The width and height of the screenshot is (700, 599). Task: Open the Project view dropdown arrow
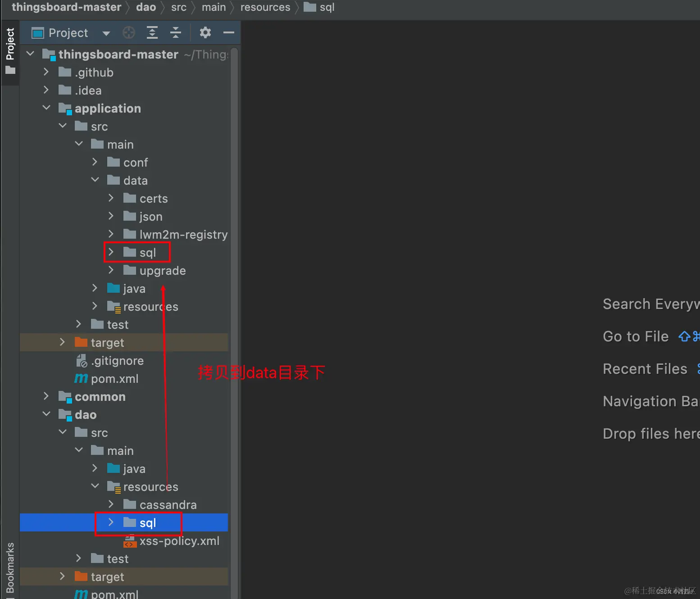(106, 33)
